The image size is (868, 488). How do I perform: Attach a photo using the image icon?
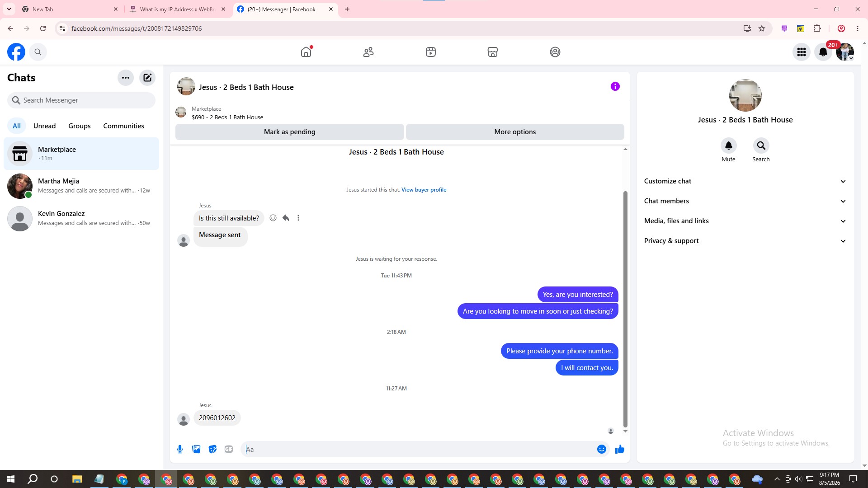[196, 449]
